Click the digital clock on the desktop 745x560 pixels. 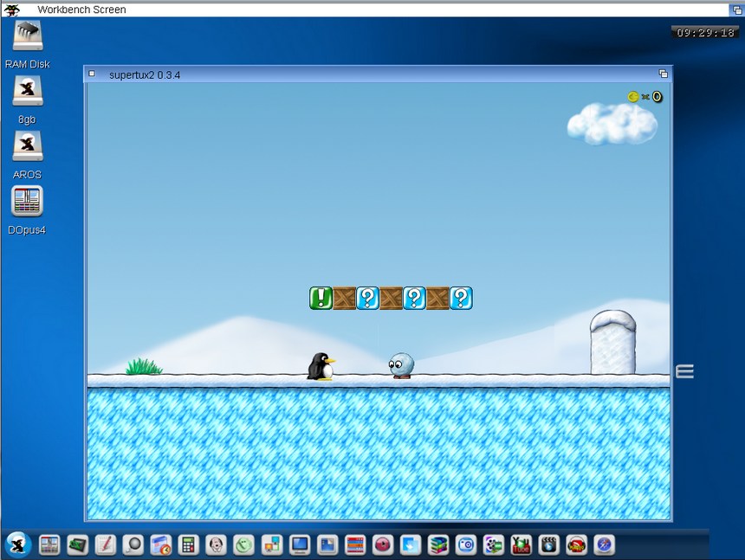coord(704,32)
